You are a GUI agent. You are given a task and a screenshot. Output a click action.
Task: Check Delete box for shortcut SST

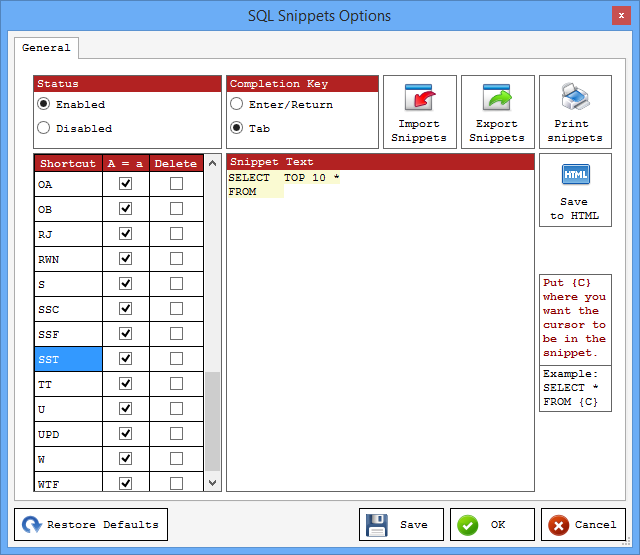176,359
